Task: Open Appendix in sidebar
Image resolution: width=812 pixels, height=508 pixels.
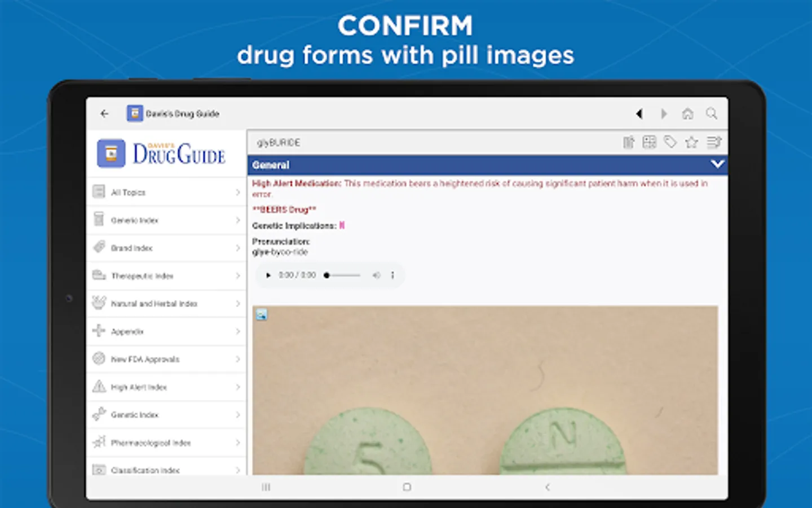Action: (167, 331)
